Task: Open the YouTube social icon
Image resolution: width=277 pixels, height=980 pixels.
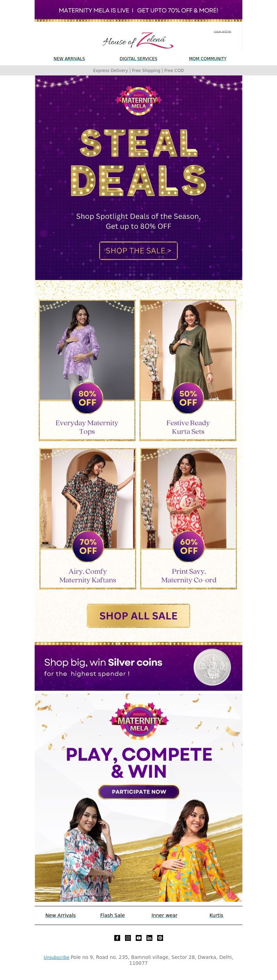Action: [x=138, y=938]
